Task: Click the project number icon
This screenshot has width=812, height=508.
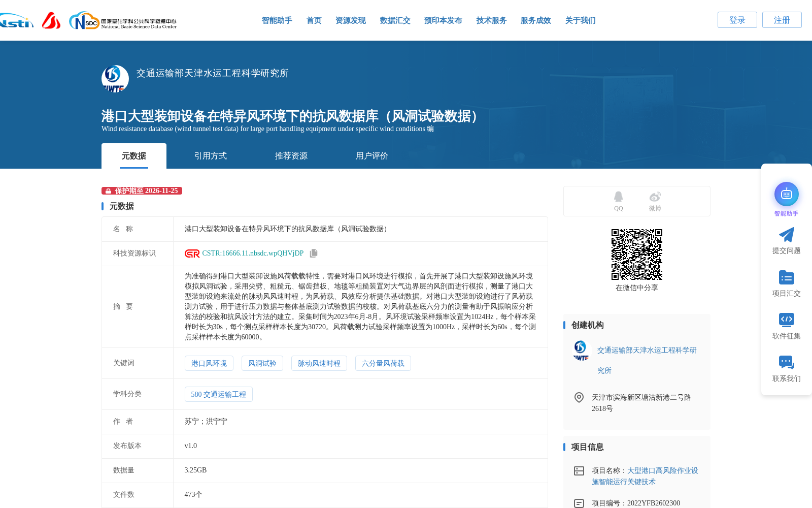Action: pyautogui.click(x=579, y=503)
